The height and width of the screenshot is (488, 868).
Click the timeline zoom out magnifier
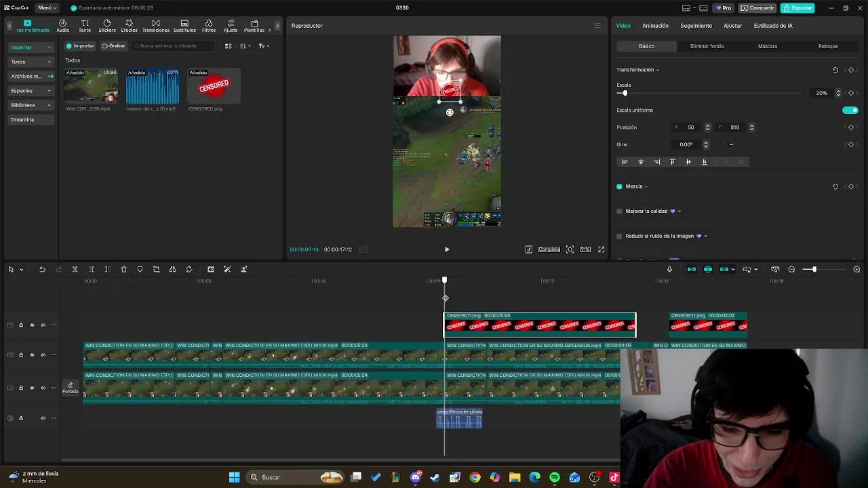pyautogui.click(x=791, y=269)
